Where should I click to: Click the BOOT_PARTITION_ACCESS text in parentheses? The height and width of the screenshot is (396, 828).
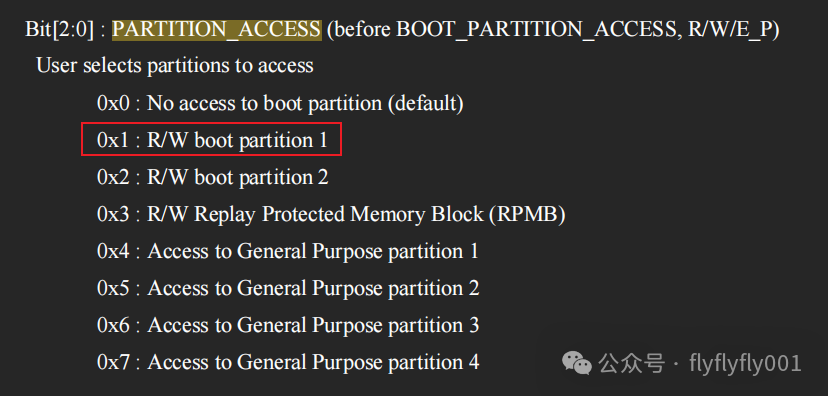pyautogui.click(x=535, y=30)
